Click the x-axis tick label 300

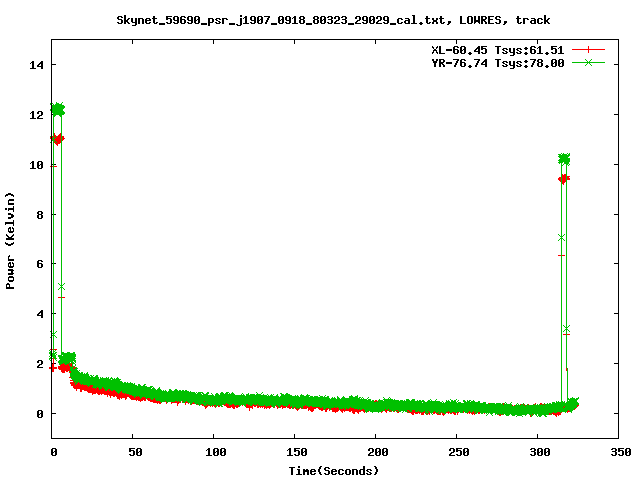(540, 452)
